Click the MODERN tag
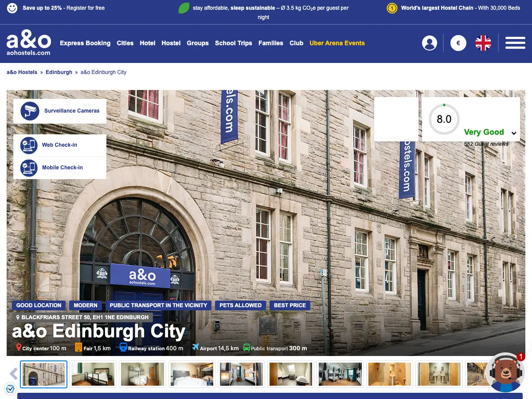The image size is (532, 399). pos(86,305)
